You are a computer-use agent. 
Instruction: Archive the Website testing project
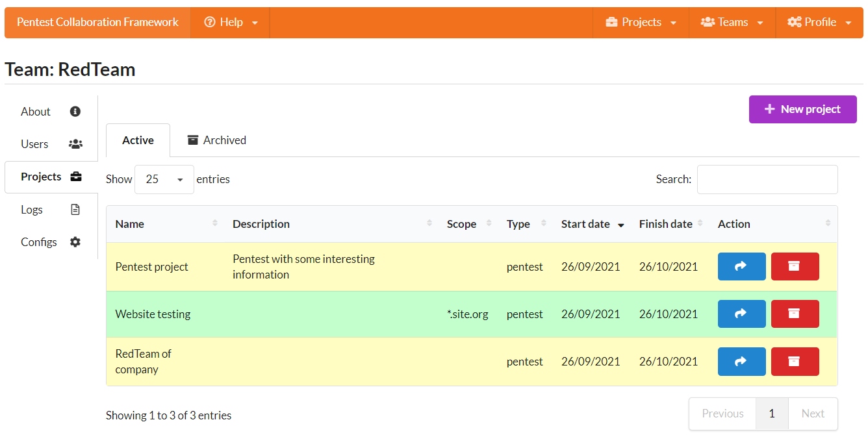[795, 314]
